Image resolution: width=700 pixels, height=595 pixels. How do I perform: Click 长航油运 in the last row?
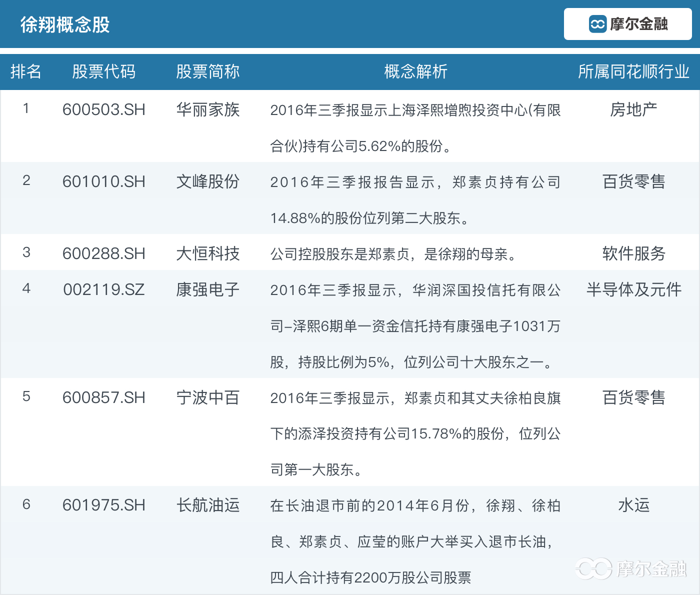208,505
